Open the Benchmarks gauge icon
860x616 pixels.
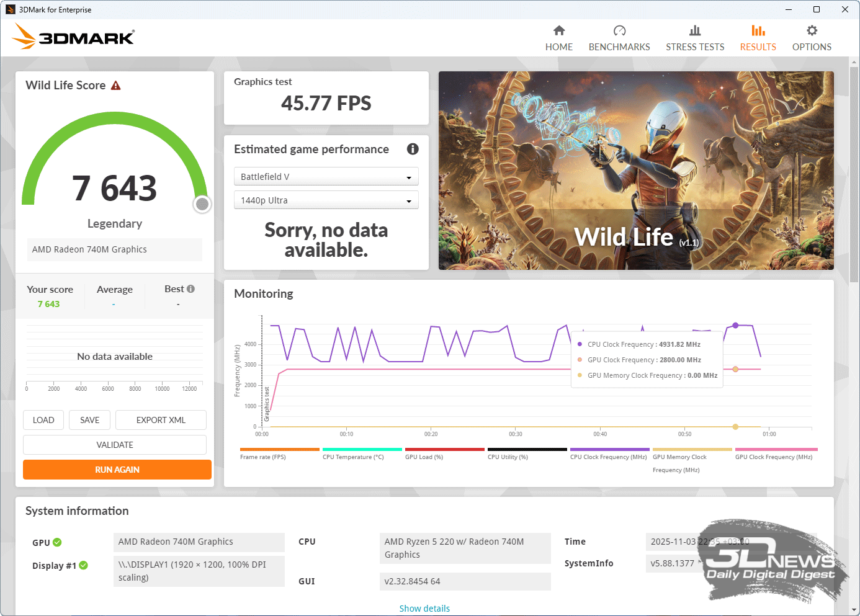pyautogui.click(x=619, y=31)
